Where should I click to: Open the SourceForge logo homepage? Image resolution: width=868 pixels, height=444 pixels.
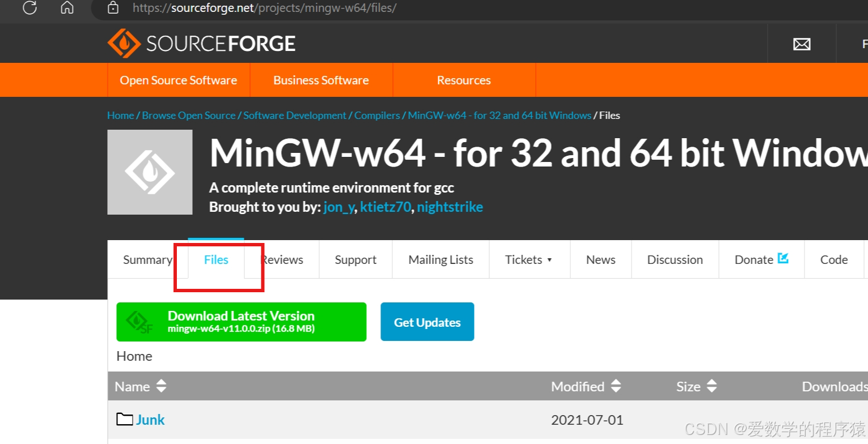tap(201, 44)
